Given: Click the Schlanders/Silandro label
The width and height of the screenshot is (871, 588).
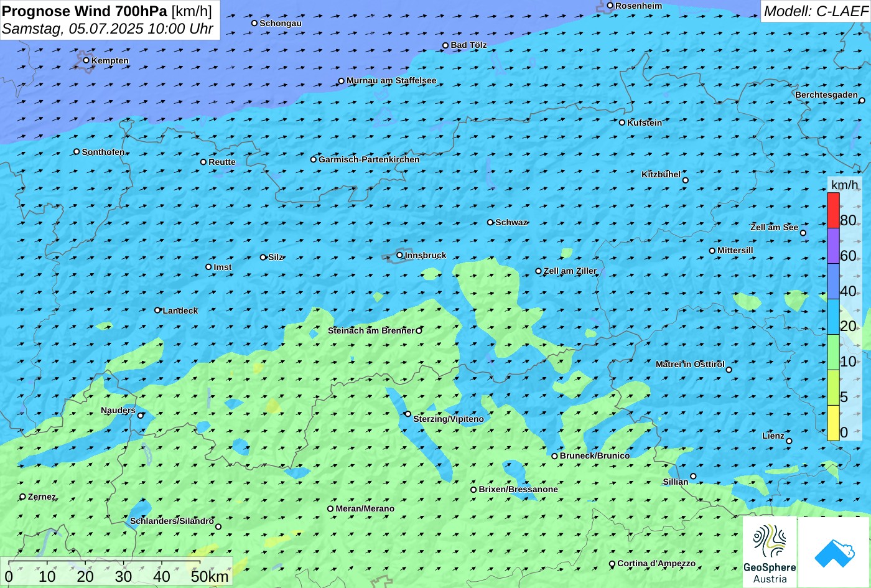Looking at the screenshot, I should [x=172, y=521].
